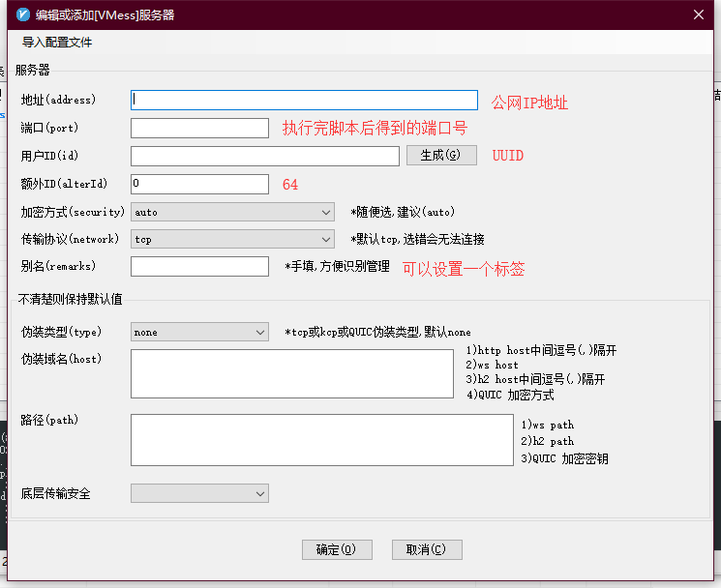Screen dimensions: 721x588
Task: Click the 用户ID(id) input field
Action: point(264,156)
